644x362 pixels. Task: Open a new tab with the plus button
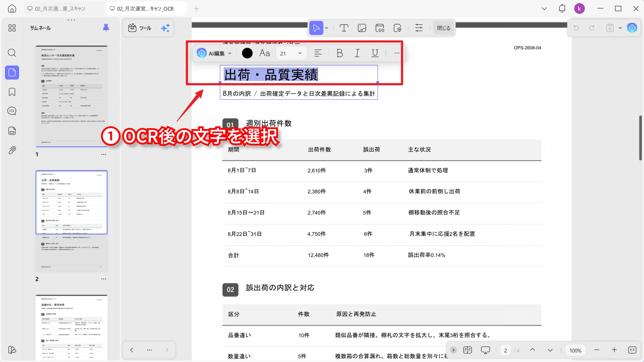[x=196, y=8]
